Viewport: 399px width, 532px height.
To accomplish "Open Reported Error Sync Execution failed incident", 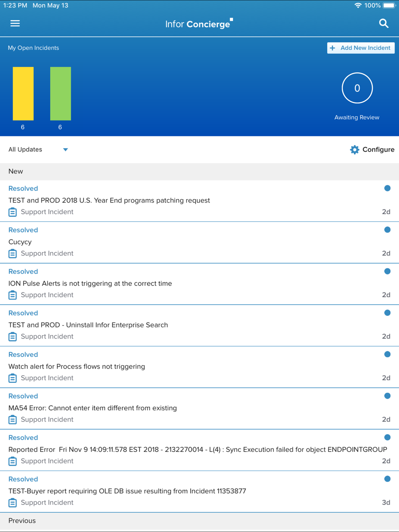I will pyautogui.click(x=199, y=449).
